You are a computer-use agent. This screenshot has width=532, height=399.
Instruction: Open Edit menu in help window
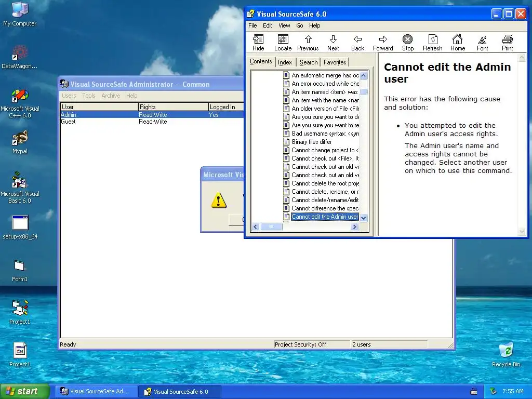coord(268,25)
